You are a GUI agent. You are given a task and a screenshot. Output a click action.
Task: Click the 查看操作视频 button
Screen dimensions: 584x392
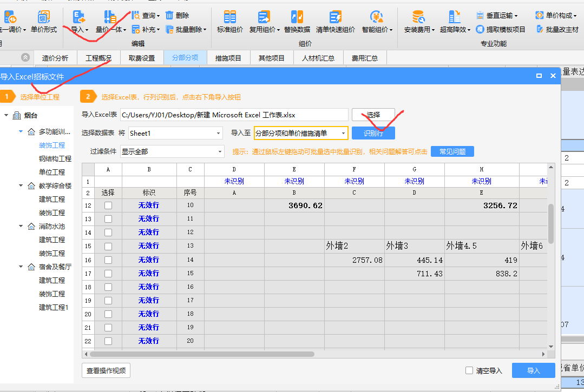point(106,370)
